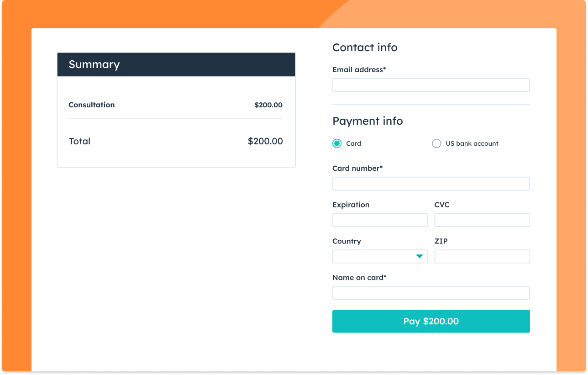Focus the ZIP code field

click(482, 257)
